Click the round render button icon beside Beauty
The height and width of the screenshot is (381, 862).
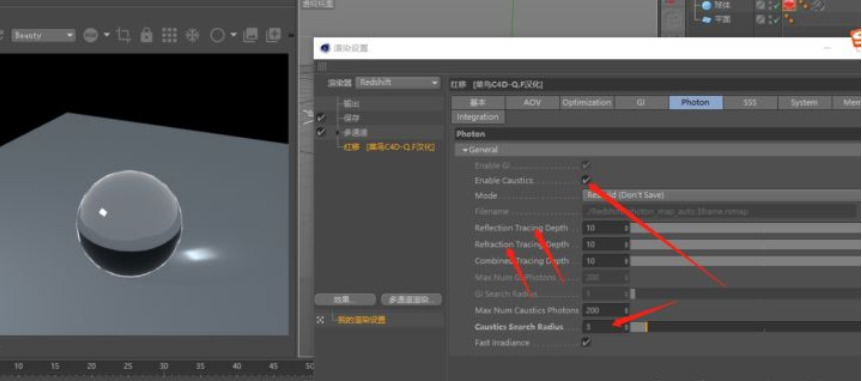coord(91,36)
